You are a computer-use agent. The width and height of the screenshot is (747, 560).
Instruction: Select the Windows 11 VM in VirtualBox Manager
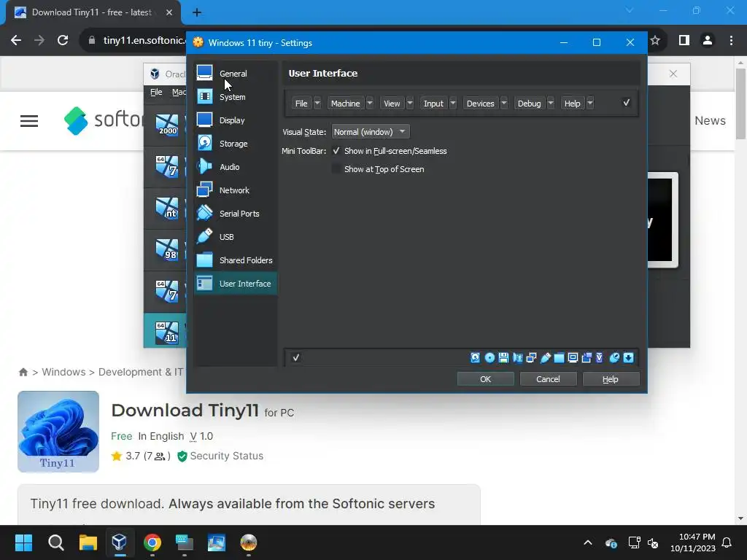click(x=166, y=332)
